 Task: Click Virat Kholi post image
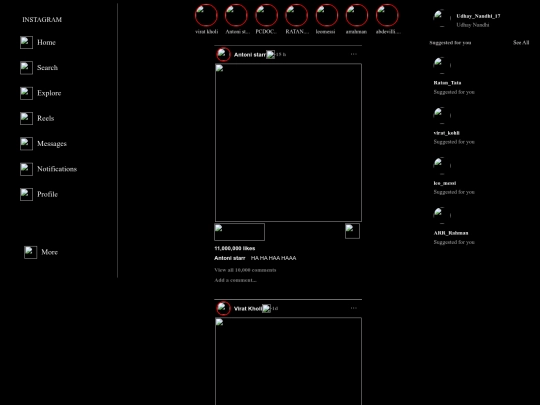tap(288, 361)
